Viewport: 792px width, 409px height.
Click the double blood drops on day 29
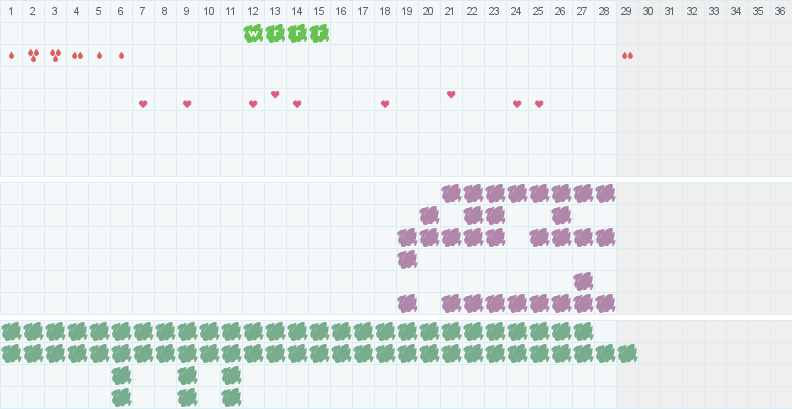point(627,55)
